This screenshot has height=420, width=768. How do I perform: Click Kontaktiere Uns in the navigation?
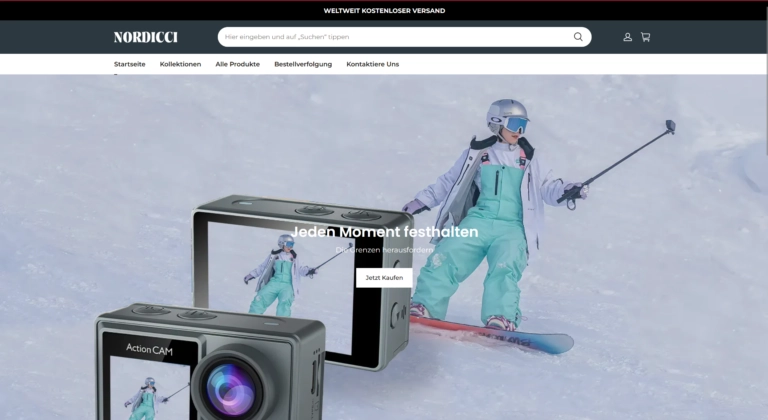pyautogui.click(x=372, y=64)
